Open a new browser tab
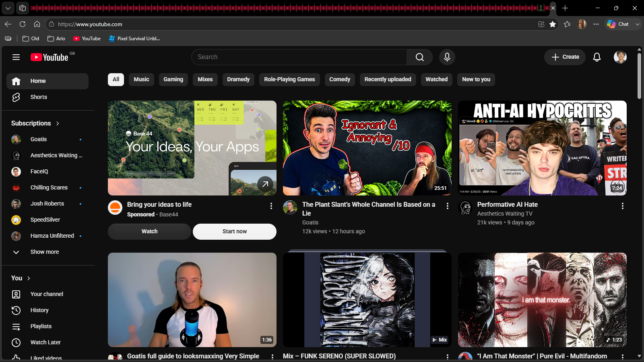This screenshot has height=362, width=644. [565, 8]
